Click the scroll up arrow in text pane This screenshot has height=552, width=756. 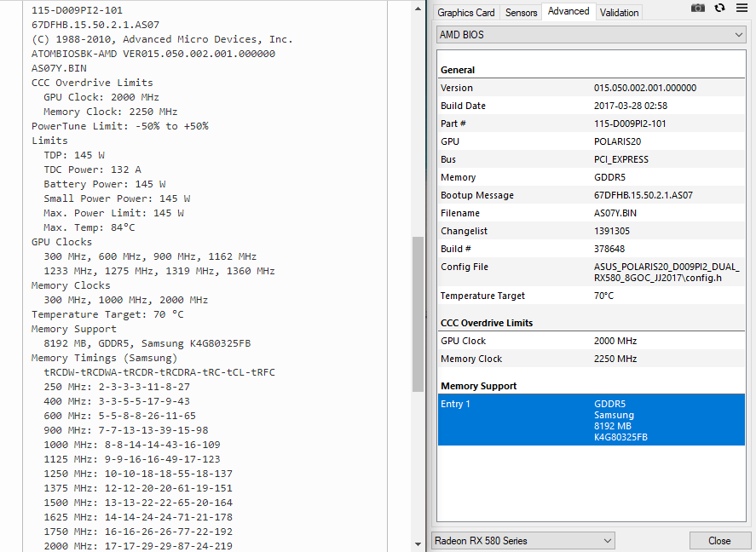coord(418,9)
